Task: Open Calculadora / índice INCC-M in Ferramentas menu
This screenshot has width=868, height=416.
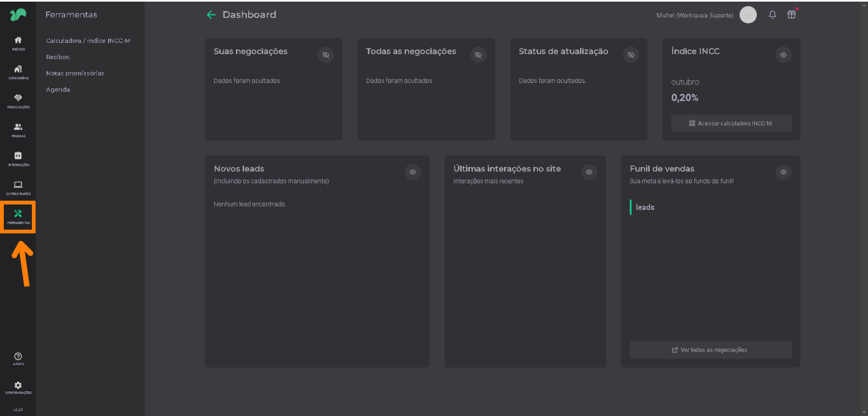Action: (x=88, y=41)
